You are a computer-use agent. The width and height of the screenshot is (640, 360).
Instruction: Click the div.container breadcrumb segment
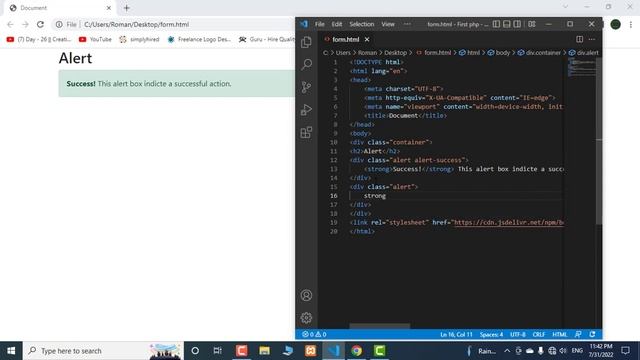543,53
